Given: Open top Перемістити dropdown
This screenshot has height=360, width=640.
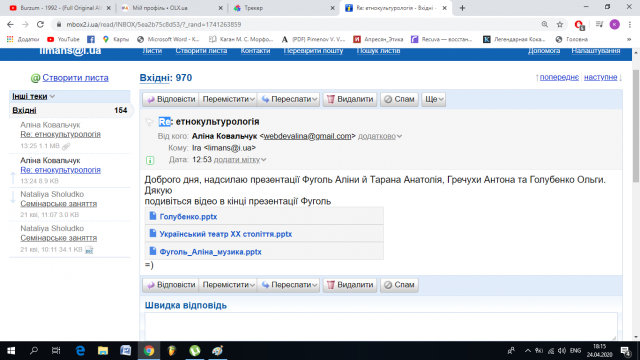Looking at the screenshot, I should [228, 99].
